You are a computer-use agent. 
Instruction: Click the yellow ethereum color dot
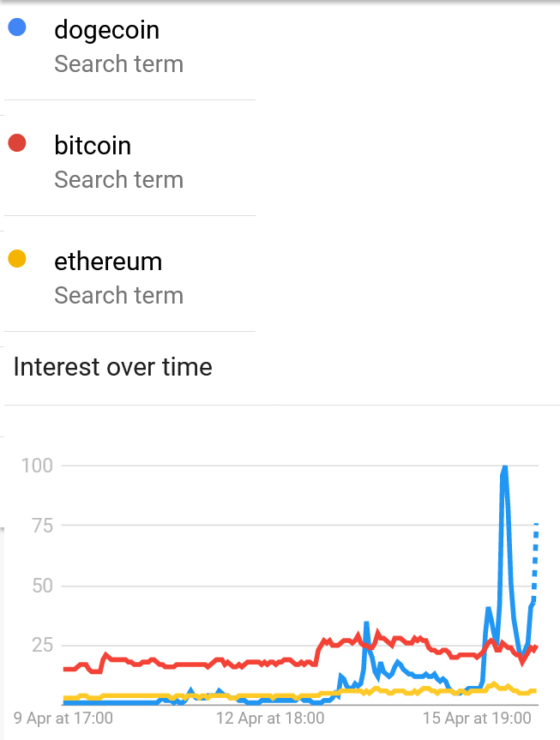coord(17,259)
